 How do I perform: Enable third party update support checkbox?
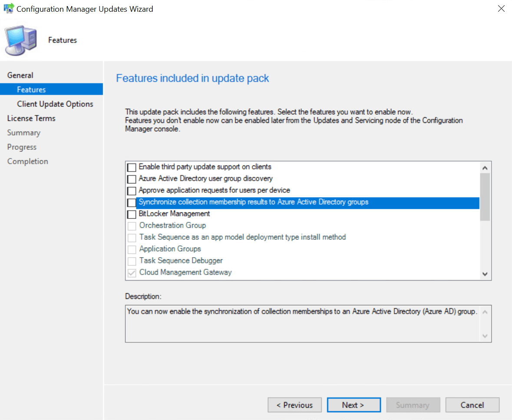[132, 168]
